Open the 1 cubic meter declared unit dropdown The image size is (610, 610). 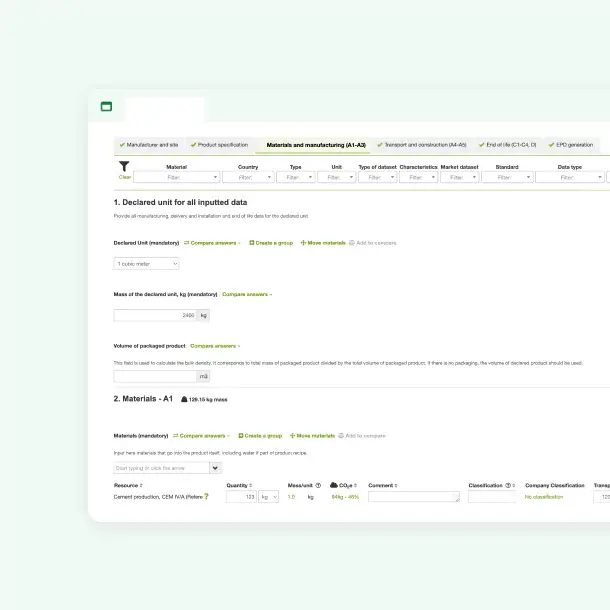146,264
